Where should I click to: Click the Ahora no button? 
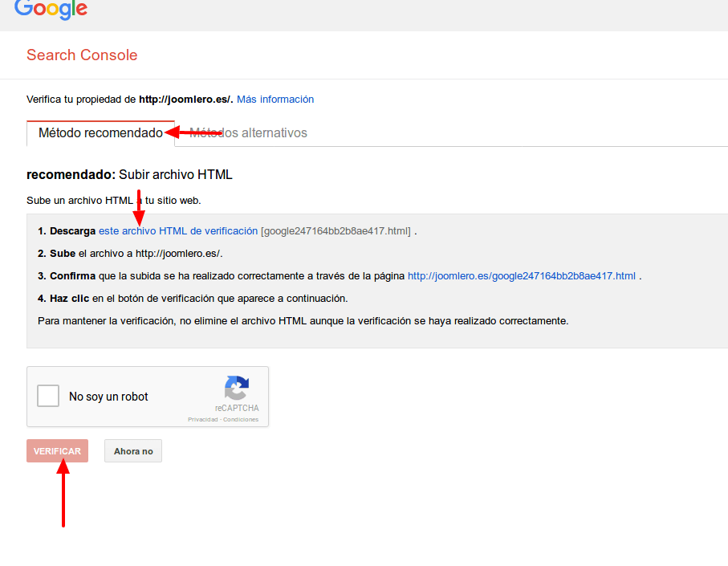(x=133, y=451)
